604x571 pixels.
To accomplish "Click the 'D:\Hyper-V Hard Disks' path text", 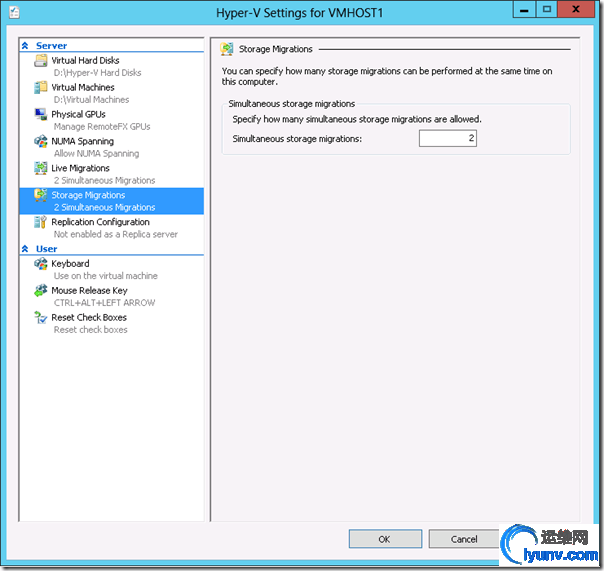I will click(x=97, y=73).
